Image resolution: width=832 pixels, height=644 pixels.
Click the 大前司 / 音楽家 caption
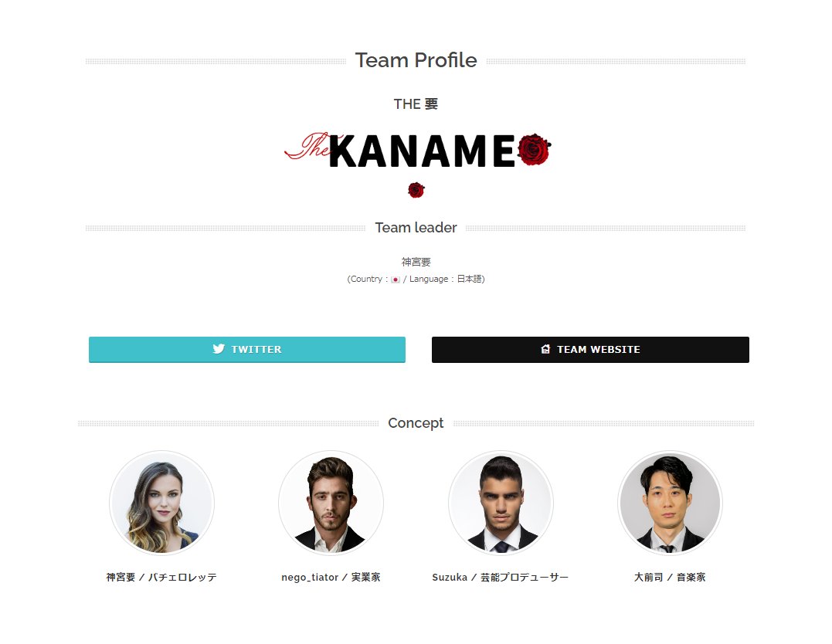[x=671, y=577]
